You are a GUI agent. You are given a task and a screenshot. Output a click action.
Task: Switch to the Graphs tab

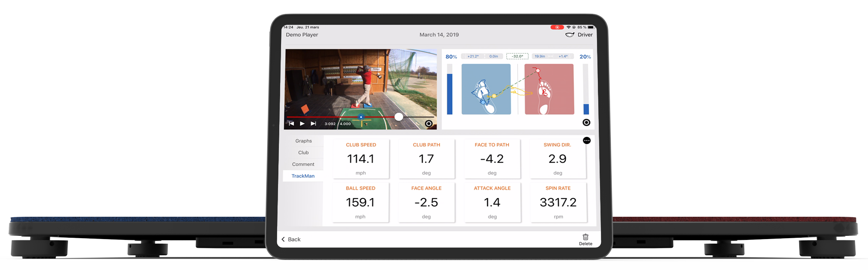[303, 141]
